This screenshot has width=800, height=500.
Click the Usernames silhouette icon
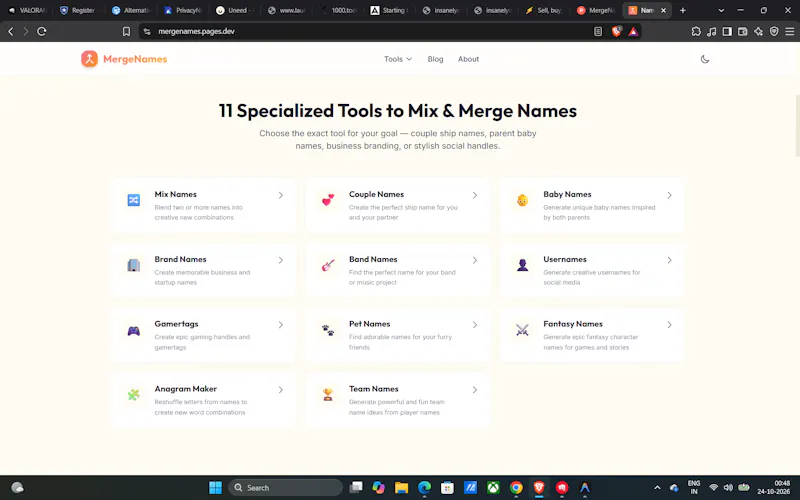(522, 265)
